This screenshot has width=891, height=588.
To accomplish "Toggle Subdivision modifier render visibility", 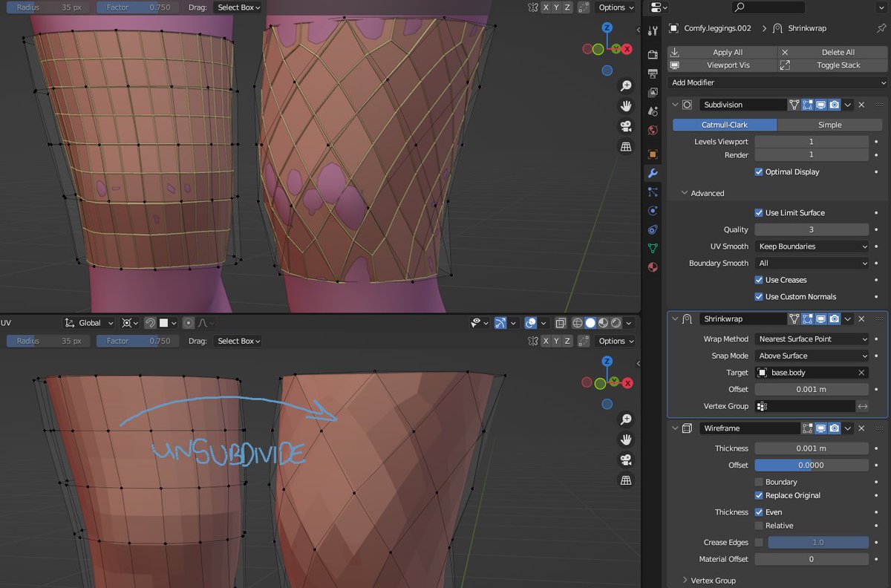I will [835, 105].
